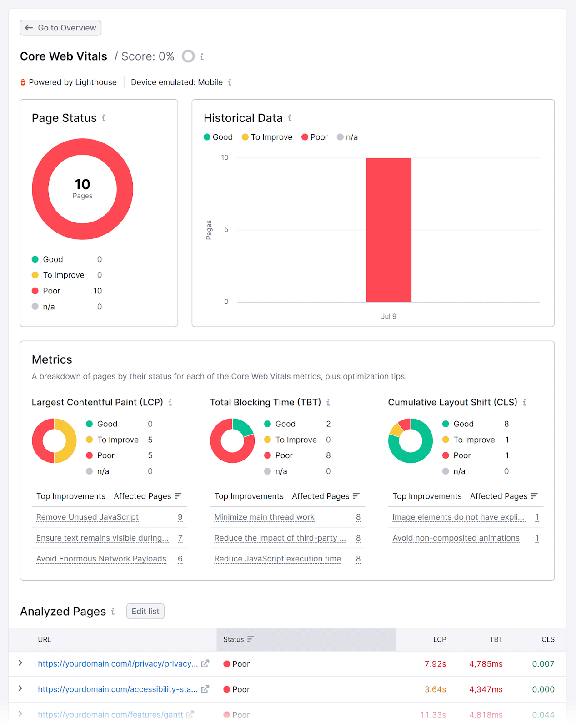This screenshot has width=576, height=728.
Task: Open Ensure text remains visible during improvement
Action: pyautogui.click(x=102, y=538)
